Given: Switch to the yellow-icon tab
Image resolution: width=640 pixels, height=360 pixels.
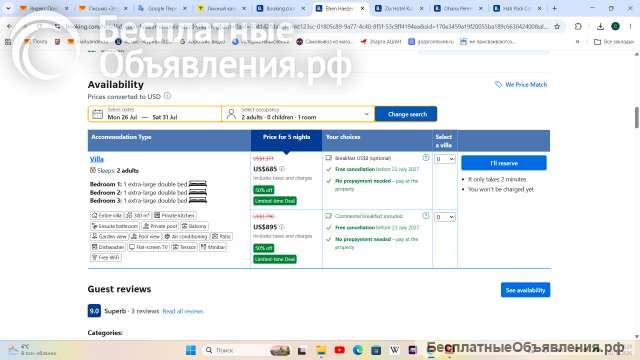Looking at the screenshot, I should [x=221, y=8].
